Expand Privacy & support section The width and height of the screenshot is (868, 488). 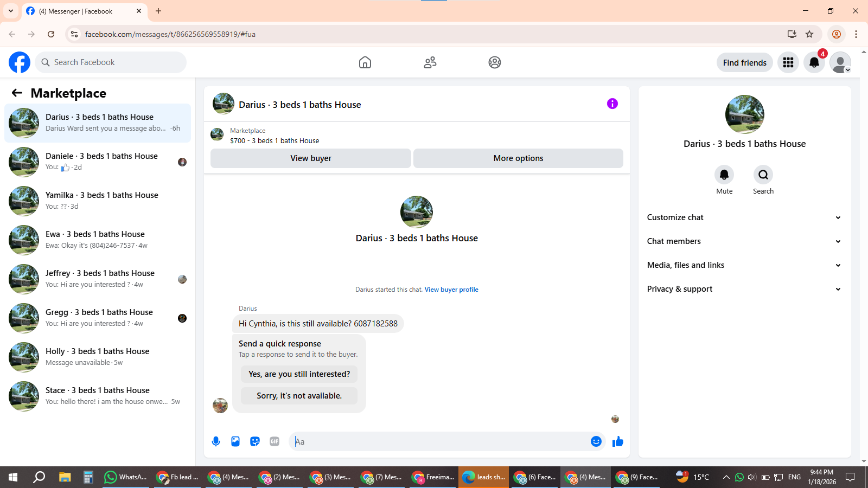point(744,289)
